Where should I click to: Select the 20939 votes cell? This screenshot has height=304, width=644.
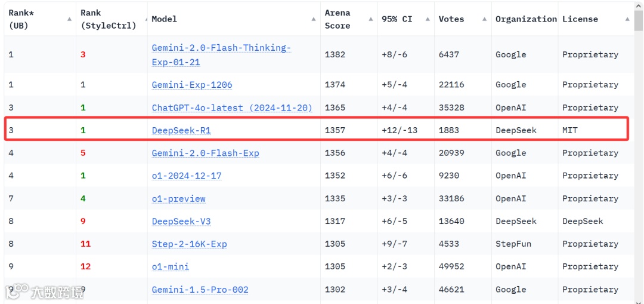(x=451, y=153)
